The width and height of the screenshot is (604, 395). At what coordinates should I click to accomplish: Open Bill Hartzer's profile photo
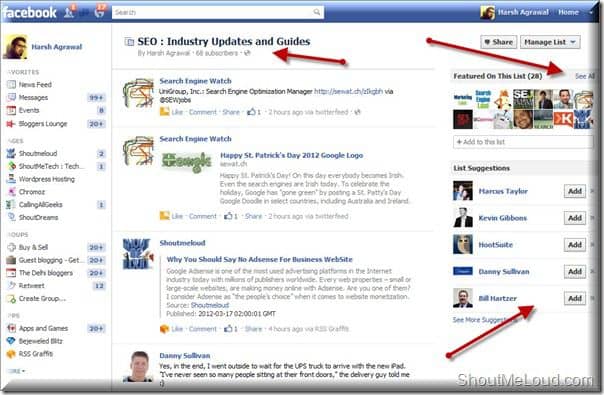pyautogui.click(x=463, y=298)
